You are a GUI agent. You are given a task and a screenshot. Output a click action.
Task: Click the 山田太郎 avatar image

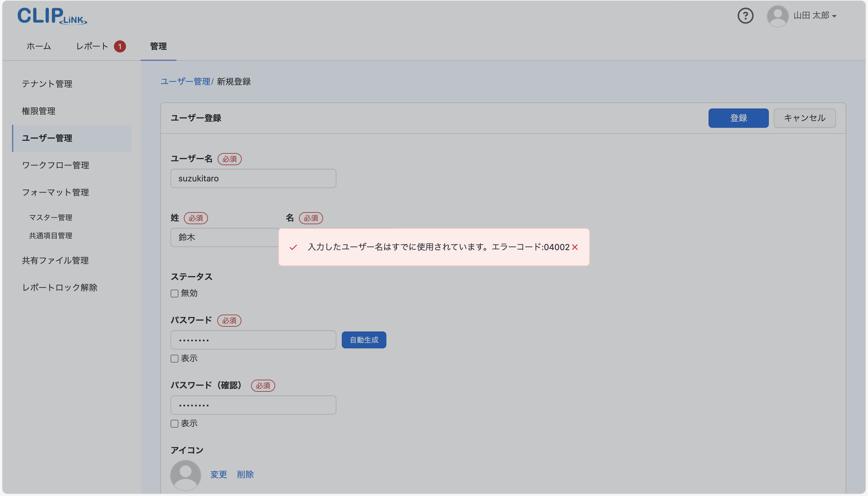(x=778, y=15)
